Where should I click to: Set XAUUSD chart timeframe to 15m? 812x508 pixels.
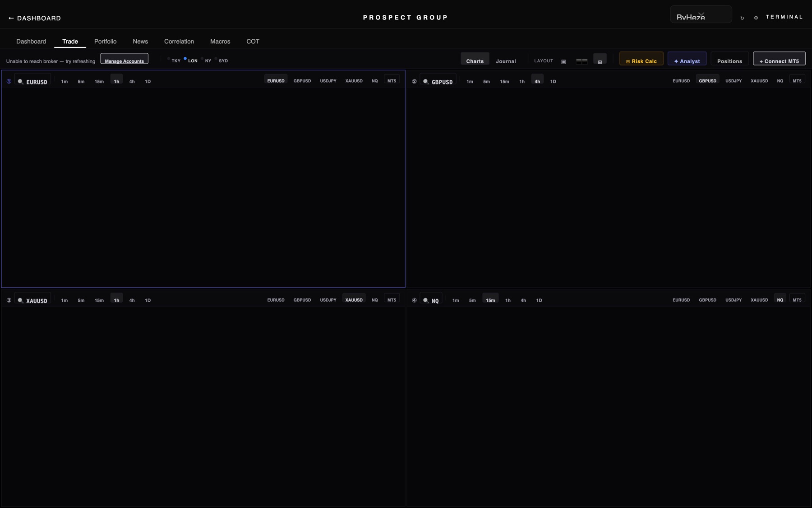99,300
